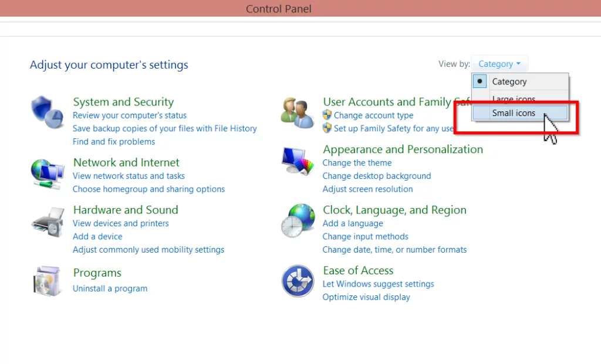Viewport: 601px width, 364px height.
Task: Choose Small icons in the View by menu
Action: [x=520, y=113]
